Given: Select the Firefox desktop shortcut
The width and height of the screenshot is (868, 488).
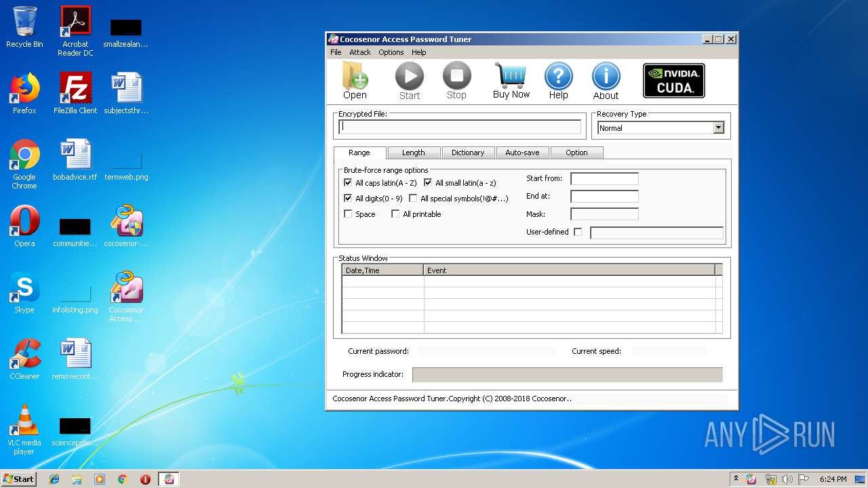Looking at the screenshot, I should (24, 94).
